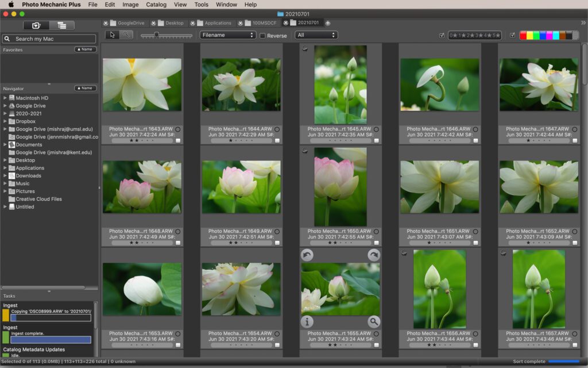This screenshot has width=588, height=368.
Task: Select the arrow pointer tool
Action: [113, 35]
